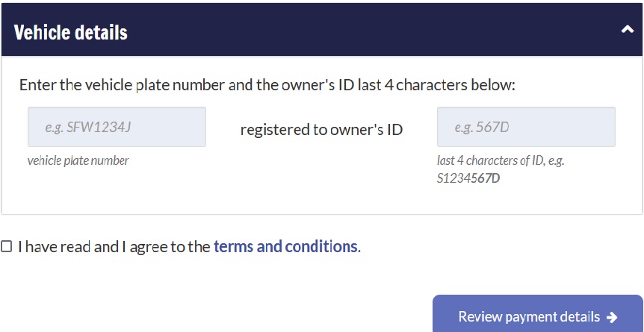Focus the owner's ID last 4 characters field
Viewport: 644px width, 332px height.
point(526,127)
